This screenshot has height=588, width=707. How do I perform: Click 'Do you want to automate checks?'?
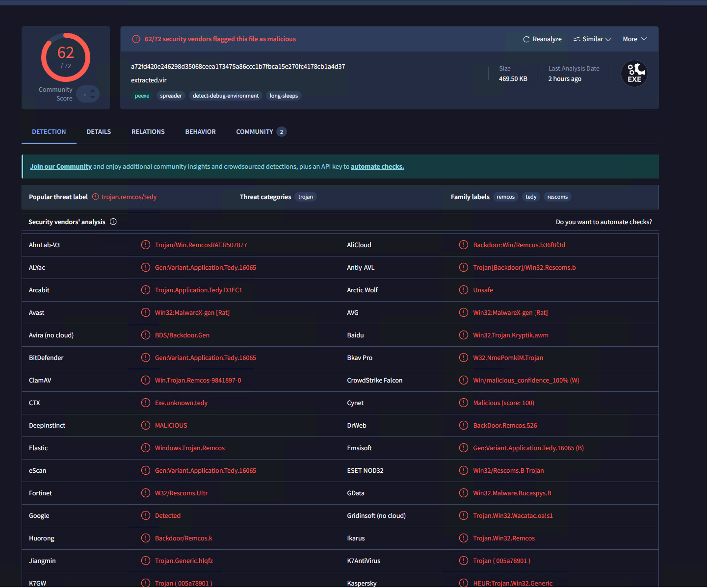point(604,222)
